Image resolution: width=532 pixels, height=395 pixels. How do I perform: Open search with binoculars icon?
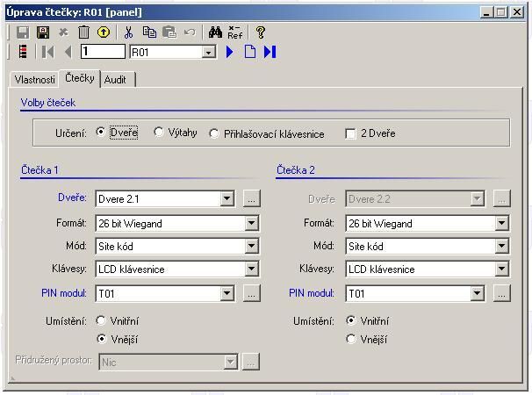pyautogui.click(x=214, y=32)
